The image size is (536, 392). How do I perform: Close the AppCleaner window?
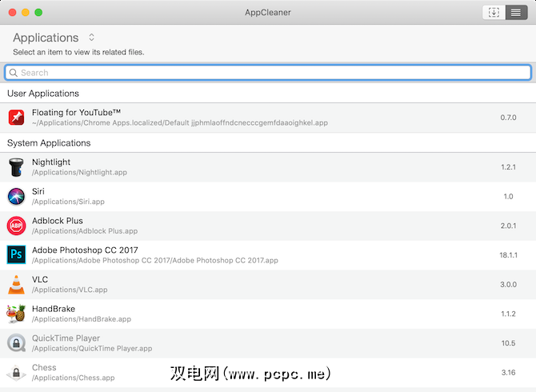12,13
